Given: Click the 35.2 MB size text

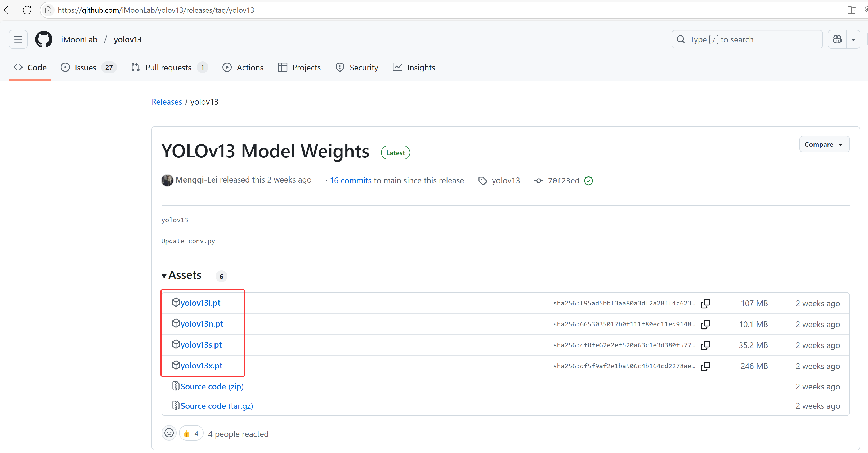Looking at the screenshot, I should [x=753, y=345].
